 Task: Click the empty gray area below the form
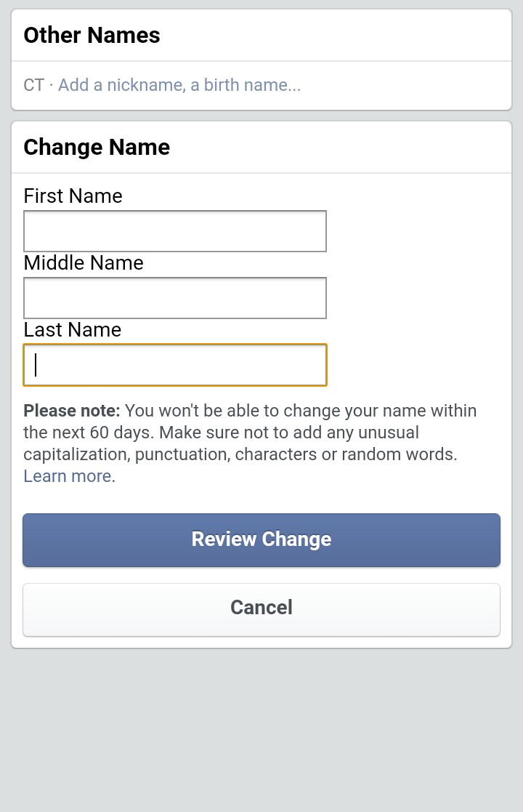point(261,727)
